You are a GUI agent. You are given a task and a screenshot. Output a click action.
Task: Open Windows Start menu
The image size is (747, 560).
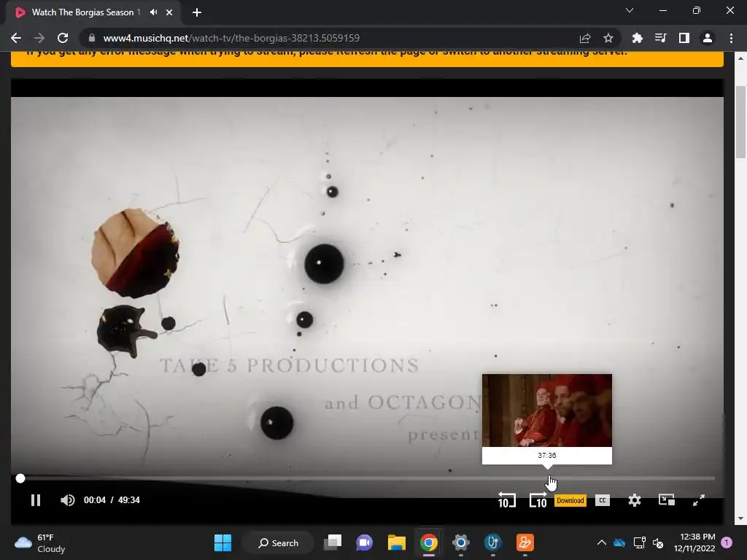pyautogui.click(x=222, y=542)
